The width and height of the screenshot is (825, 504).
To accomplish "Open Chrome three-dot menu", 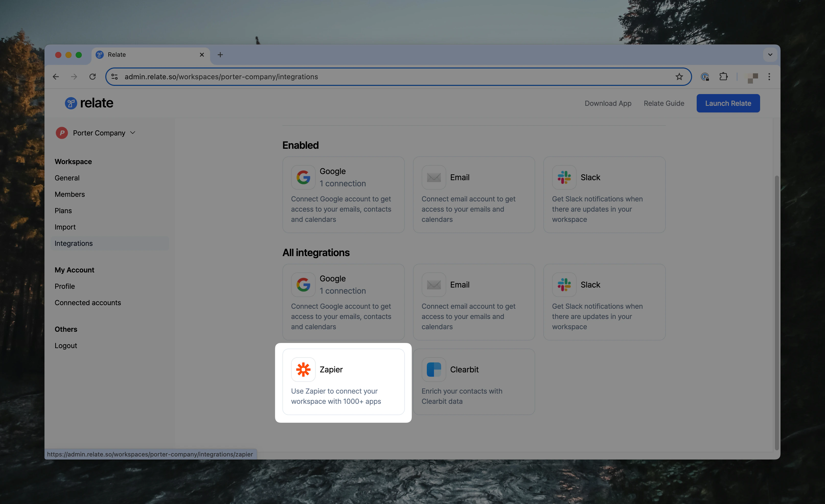I will (x=769, y=77).
